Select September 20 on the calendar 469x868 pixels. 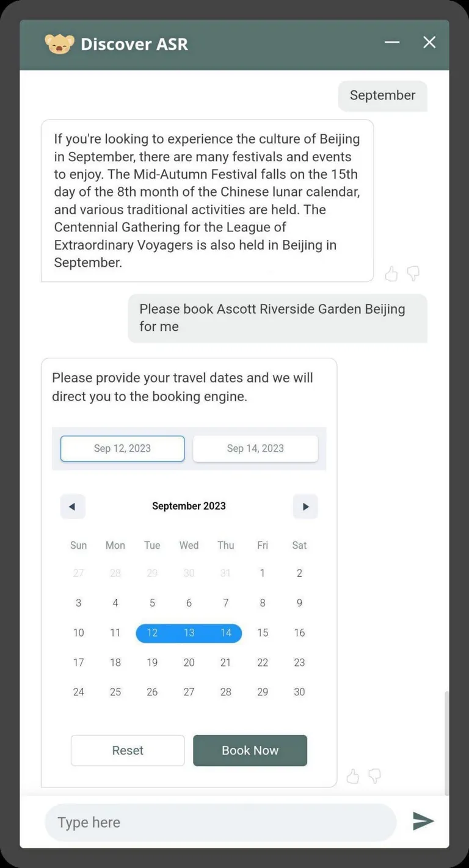[x=189, y=662]
